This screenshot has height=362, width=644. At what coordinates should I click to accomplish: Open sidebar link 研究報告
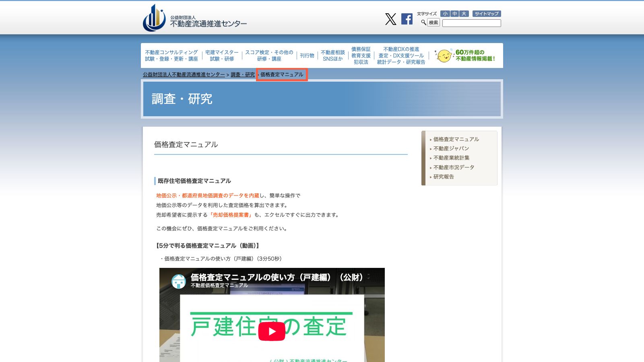tap(444, 177)
